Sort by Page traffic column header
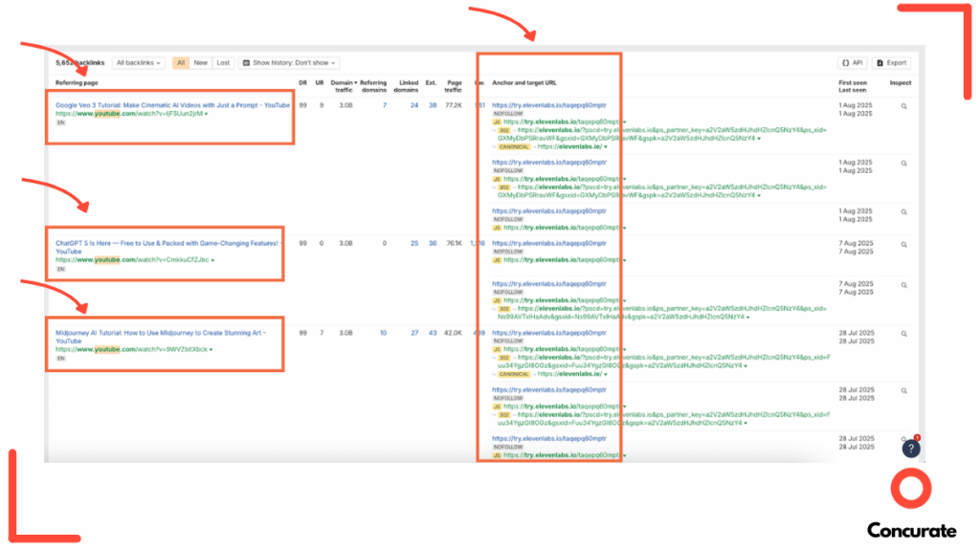The width and height of the screenshot is (980, 551). [454, 86]
